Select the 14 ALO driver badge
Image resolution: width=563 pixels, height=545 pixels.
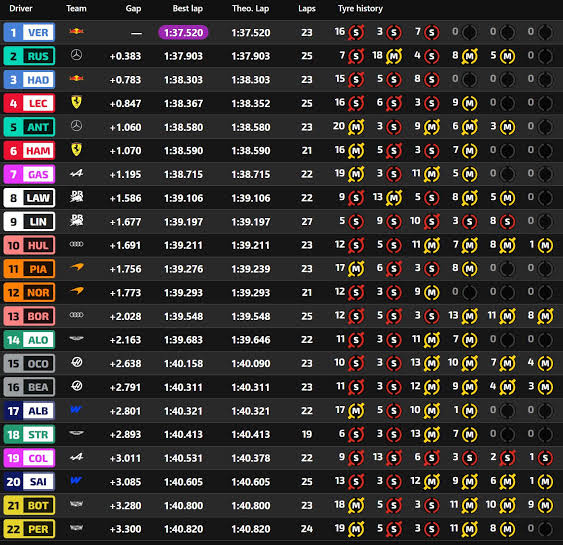coord(29,340)
